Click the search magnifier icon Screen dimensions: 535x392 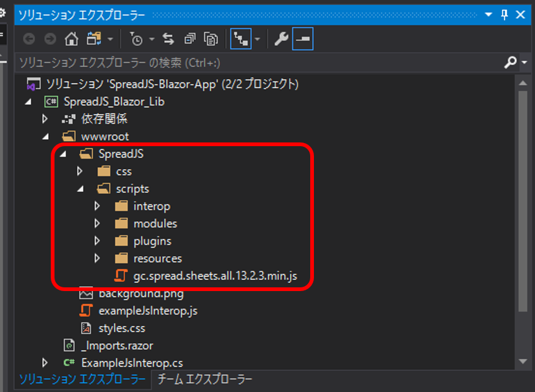(510, 63)
